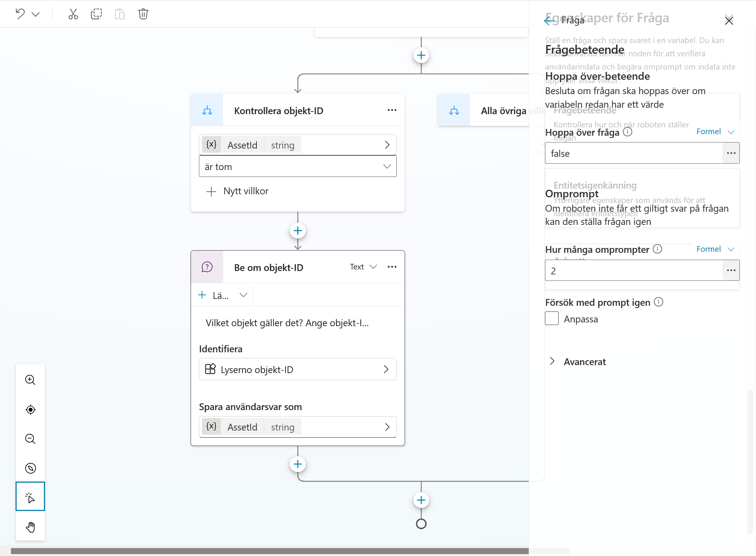
Task: Click the delete trash icon
Action: 143,14
